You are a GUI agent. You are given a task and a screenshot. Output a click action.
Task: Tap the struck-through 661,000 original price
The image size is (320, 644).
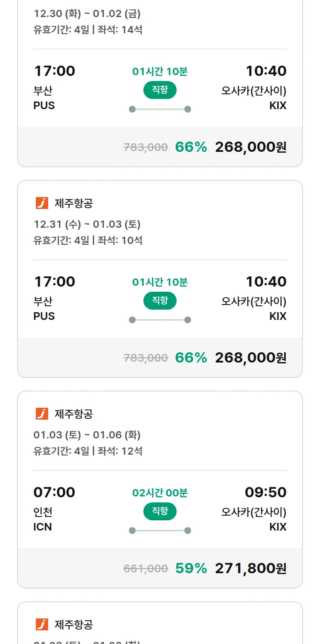click(145, 569)
